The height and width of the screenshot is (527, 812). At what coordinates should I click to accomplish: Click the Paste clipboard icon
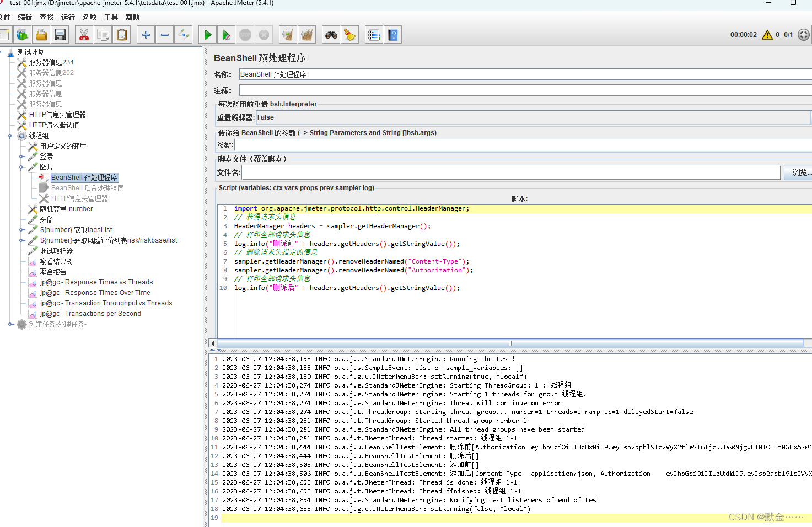point(122,35)
